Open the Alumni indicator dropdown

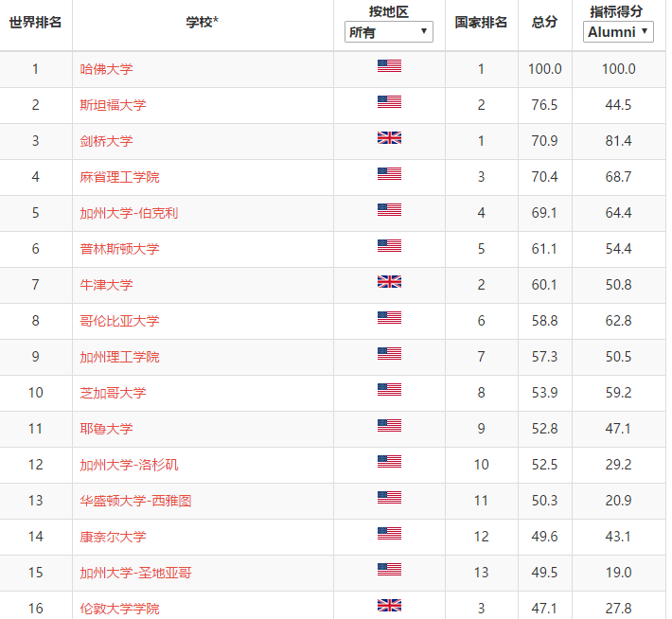click(x=618, y=32)
